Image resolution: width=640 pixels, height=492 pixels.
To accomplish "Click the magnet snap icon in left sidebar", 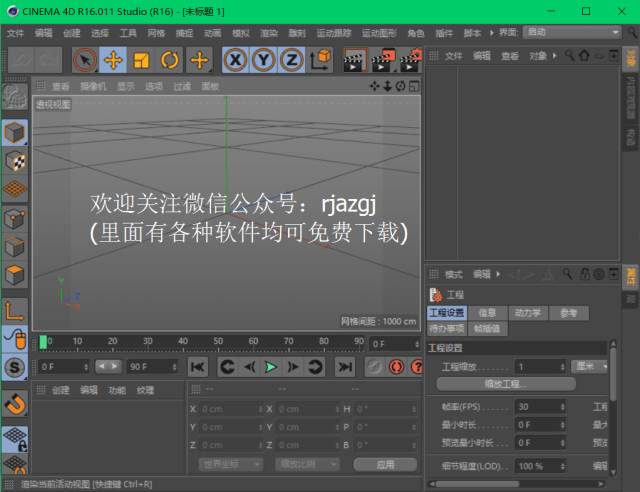I will tap(14, 403).
